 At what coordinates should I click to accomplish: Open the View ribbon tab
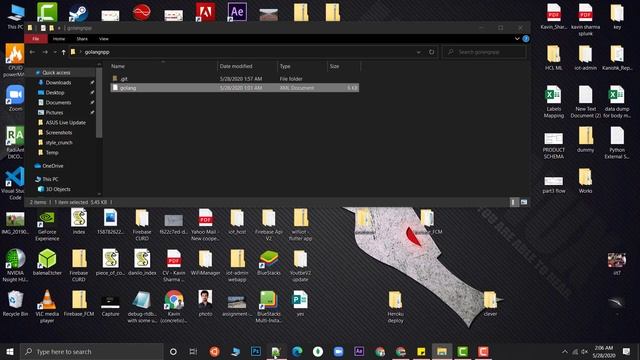click(x=104, y=39)
